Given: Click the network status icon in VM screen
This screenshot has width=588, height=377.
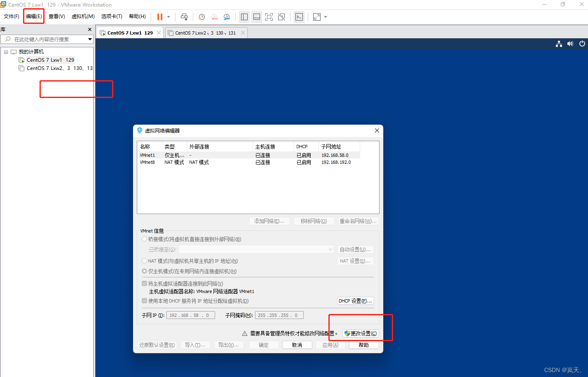Looking at the screenshot, I should (x=559, y=44).
